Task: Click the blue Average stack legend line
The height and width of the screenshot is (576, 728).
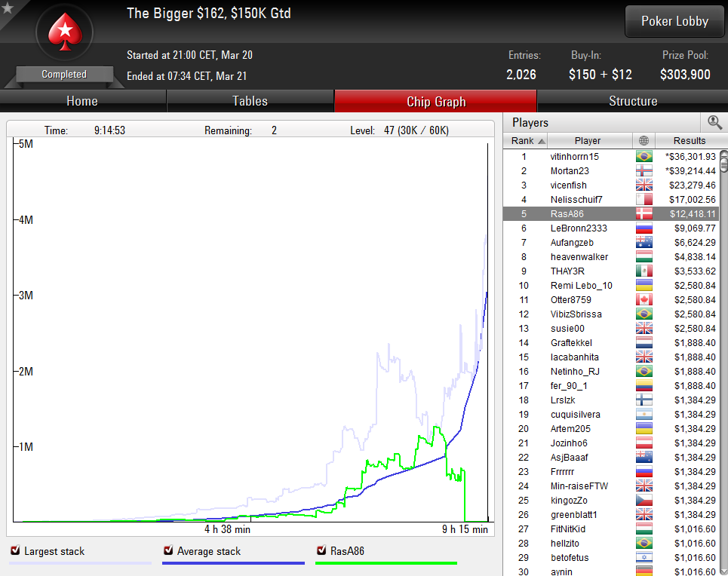Action: click(234, 563)
